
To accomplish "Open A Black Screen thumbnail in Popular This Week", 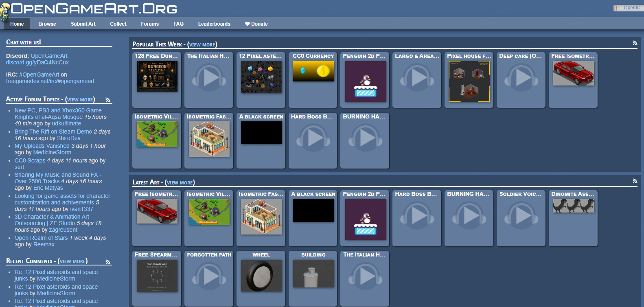I will point(261,133).
